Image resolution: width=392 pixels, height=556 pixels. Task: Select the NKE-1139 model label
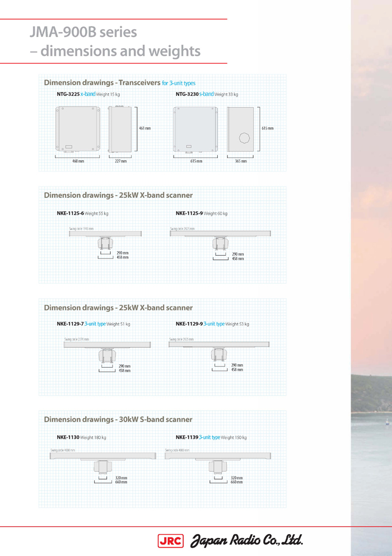187,438
